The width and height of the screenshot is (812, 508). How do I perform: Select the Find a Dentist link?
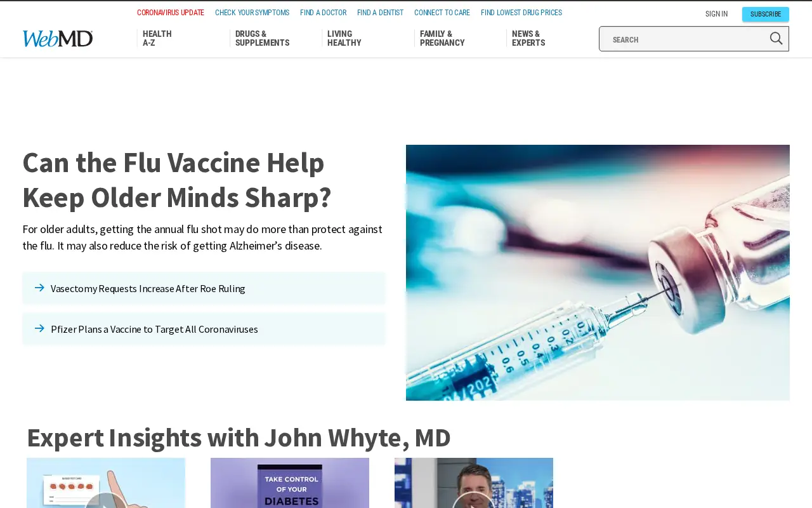380,13
